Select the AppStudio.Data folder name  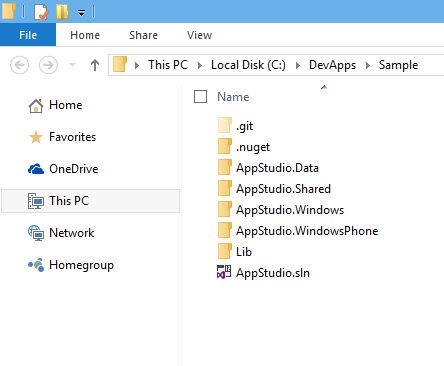pos(277,168)
